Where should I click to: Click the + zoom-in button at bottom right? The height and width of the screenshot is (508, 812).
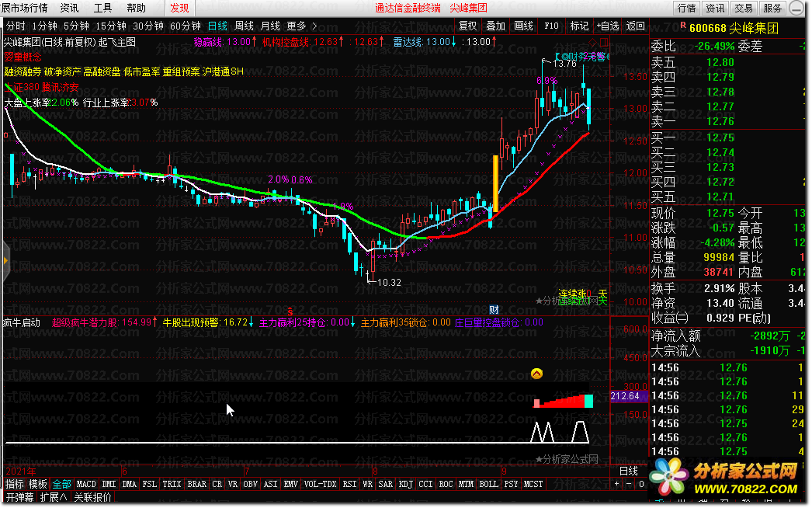point(617,484)
